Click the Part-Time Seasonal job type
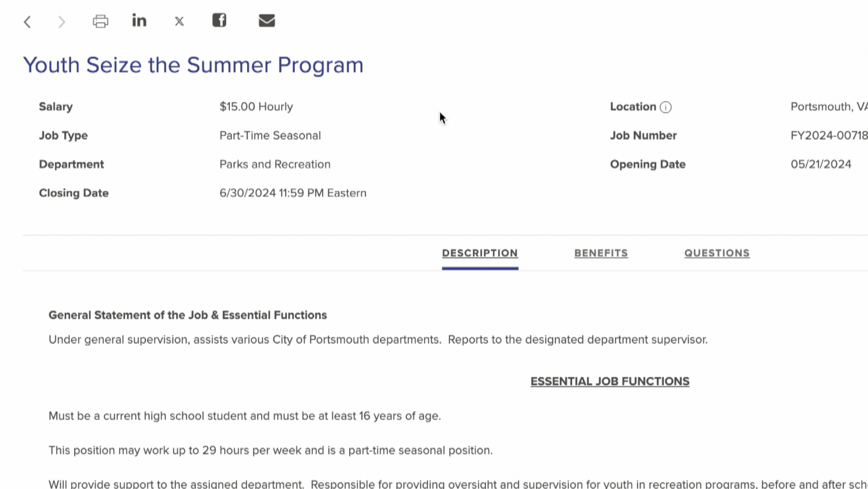Viewport: 868px width, 489px height. click(x=270, y=135)
